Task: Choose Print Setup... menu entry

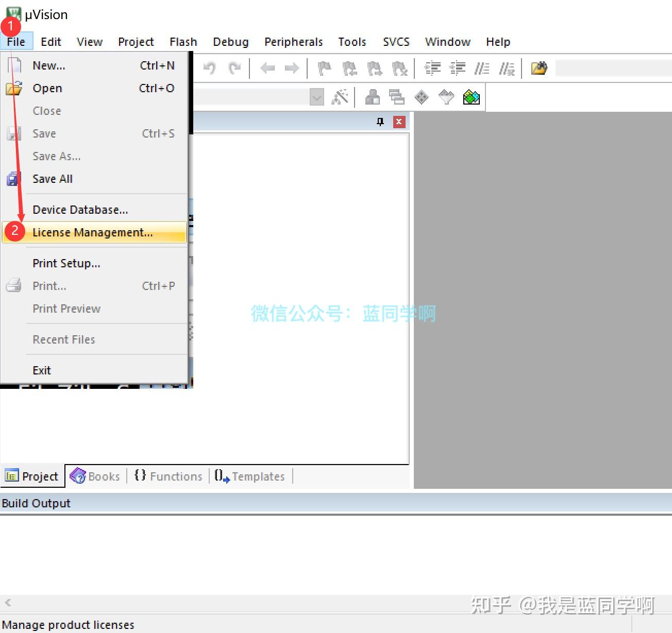Action: [94, 263]
